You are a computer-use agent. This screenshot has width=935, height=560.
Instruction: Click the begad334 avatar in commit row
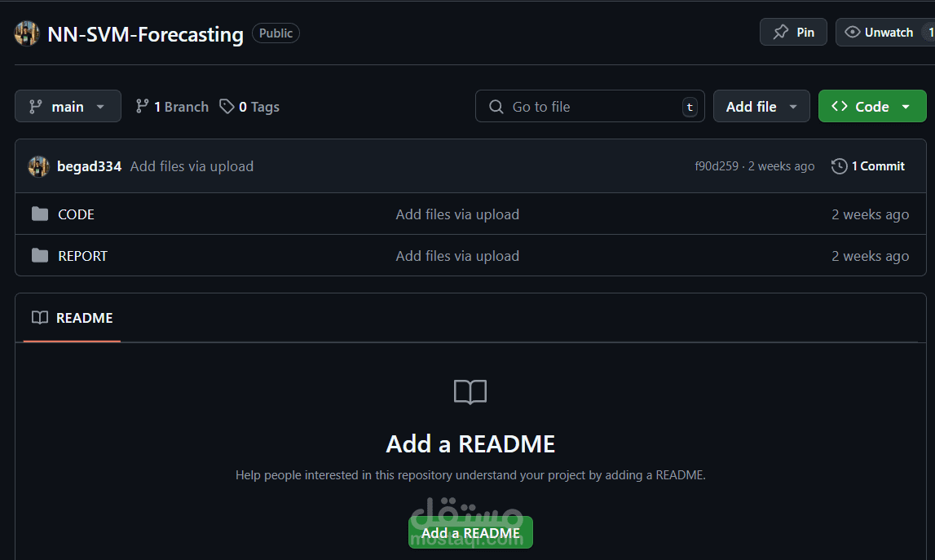[x=39, y=166]
